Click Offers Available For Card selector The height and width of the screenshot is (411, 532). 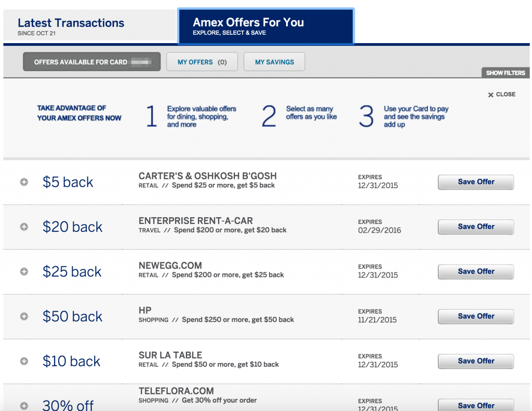point(91,61)
